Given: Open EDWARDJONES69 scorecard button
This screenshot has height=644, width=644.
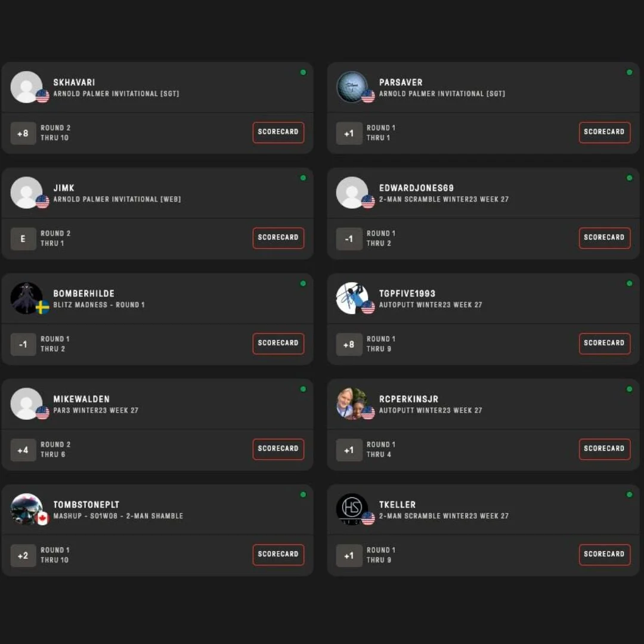Looking at the screenshot, I should [604, 238].
